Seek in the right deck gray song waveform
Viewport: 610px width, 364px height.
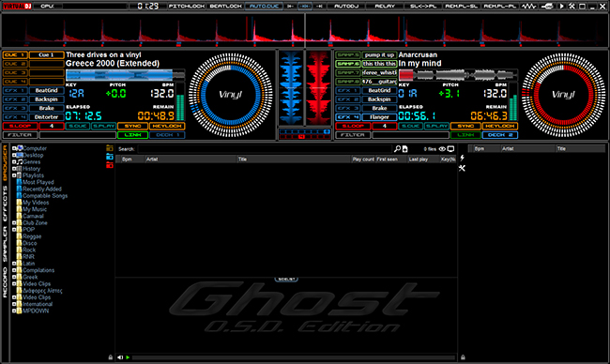point(458,75)
